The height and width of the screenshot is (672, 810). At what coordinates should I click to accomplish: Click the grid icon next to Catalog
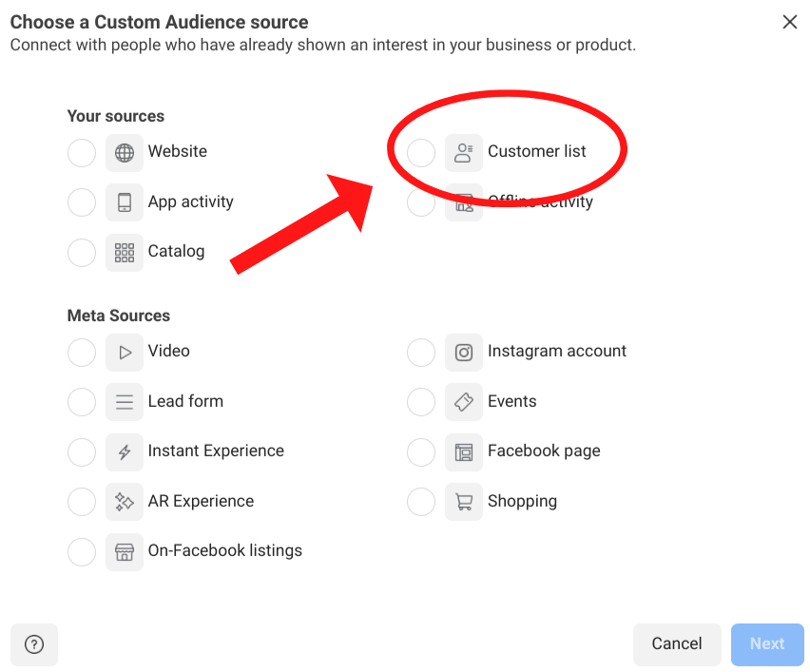[125, 253]
